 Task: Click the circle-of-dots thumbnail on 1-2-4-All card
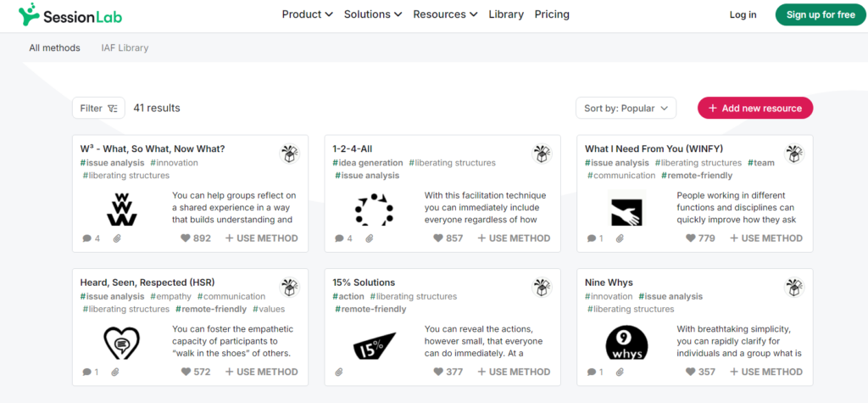click(x=374, y=209)
